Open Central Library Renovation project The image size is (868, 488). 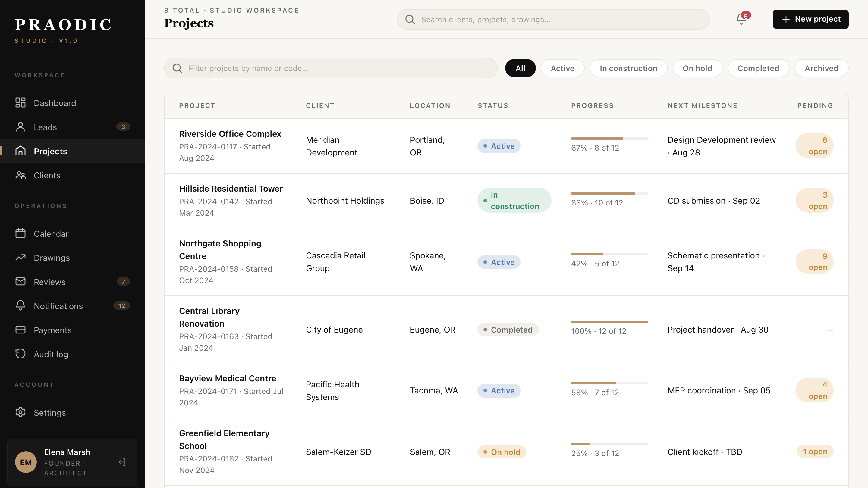click(x=209, y=317)
